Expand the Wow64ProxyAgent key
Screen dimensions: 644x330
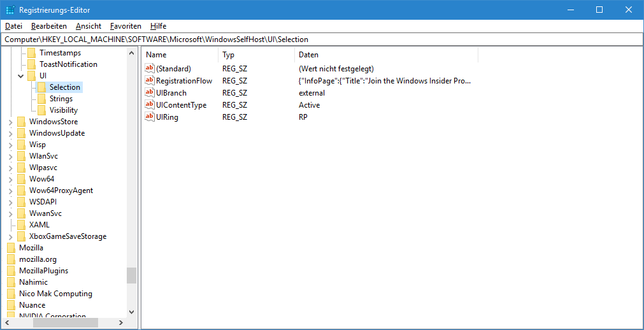point(10,191)
